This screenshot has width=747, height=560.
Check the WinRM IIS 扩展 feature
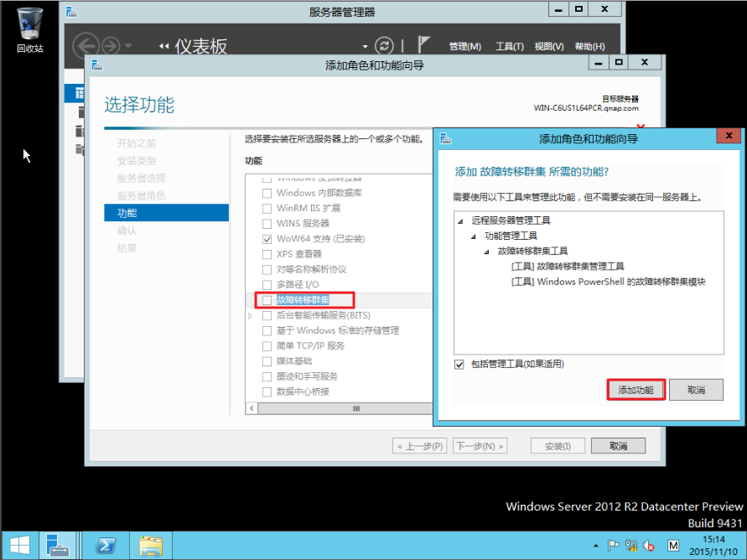click(267, 209)
